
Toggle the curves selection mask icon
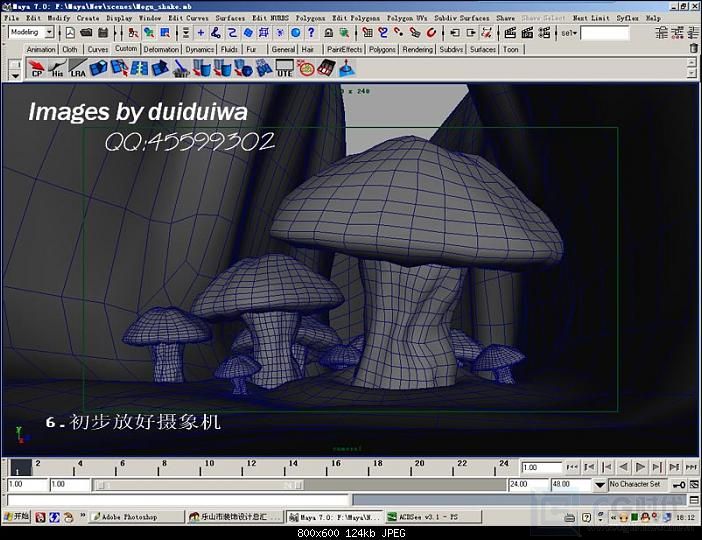(232, 33)
